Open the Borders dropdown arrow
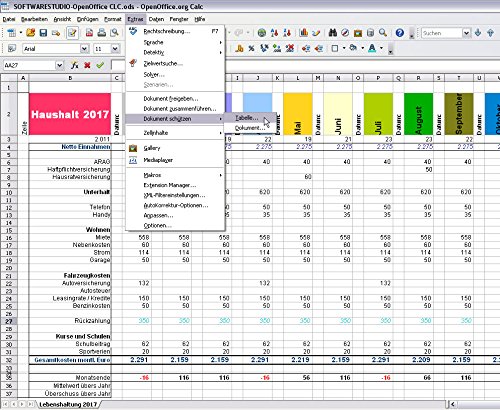 [x=344, y=49]
